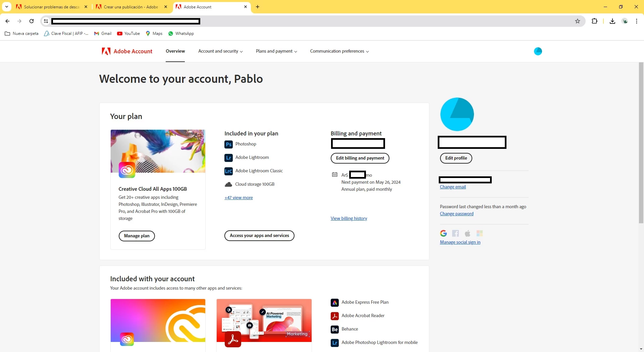Open the Chrome profile avatar
The width and height of the screenshot is (644, 352).
(x=625, y=21)
